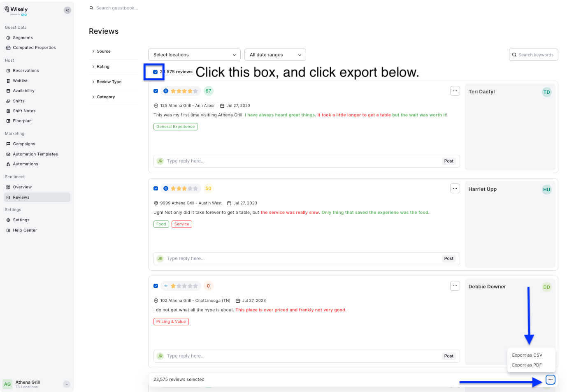This screenshot has width=567, height=392.
Task: Click the Service category tag
Action: click(x=182, y=224)
